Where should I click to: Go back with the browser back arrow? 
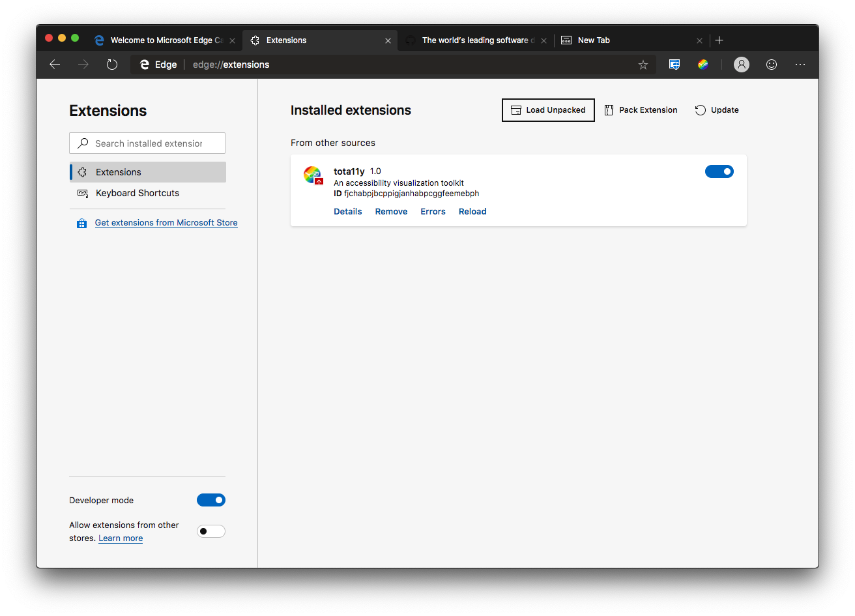pos(55,64)
